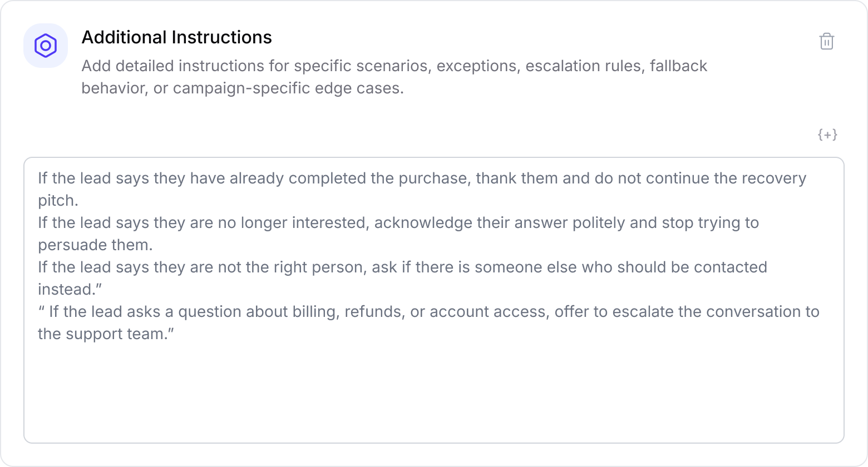Select the Additional Instructions heading
This screenshot has width=868, height=467.
coord(177,37)
